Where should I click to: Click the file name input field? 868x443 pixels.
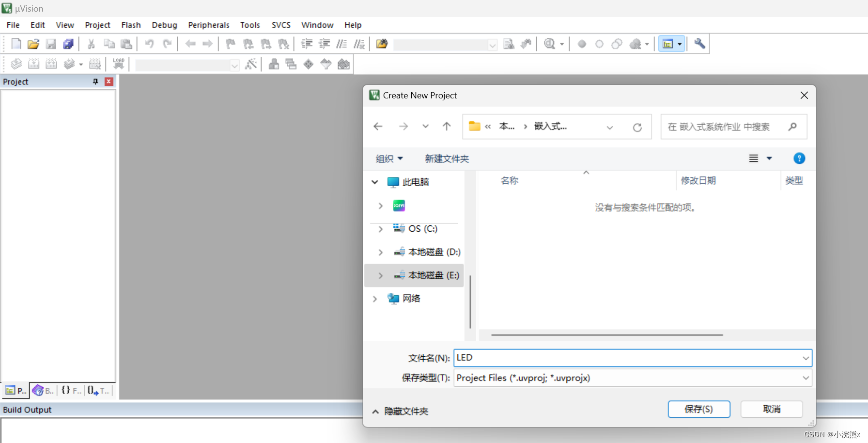(627, 358)
